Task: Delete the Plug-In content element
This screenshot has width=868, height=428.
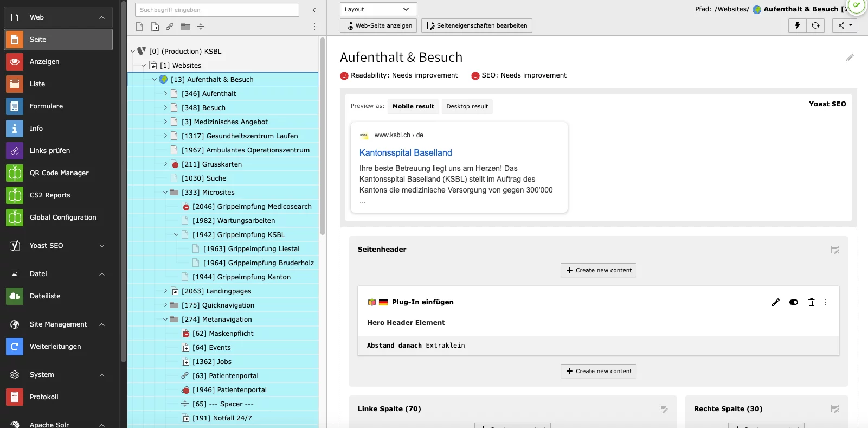Action: tap(811, 302)
